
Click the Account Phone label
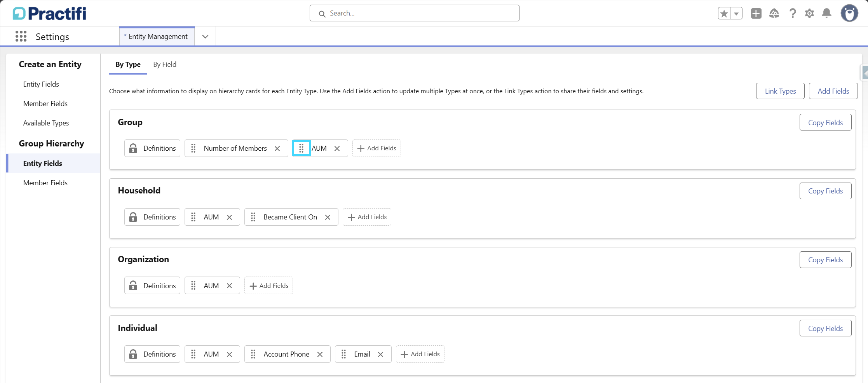click(x=286, y=354)
